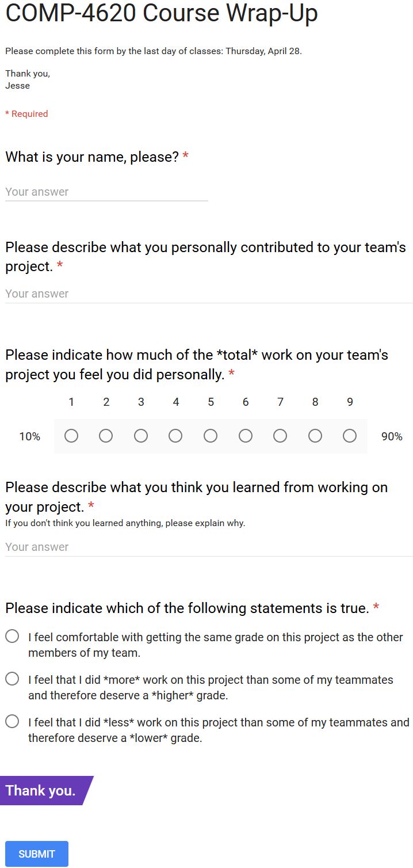This screenshot has height=868, width=413.
Task: Select work contribution rating 2
Action: point(106,436)
